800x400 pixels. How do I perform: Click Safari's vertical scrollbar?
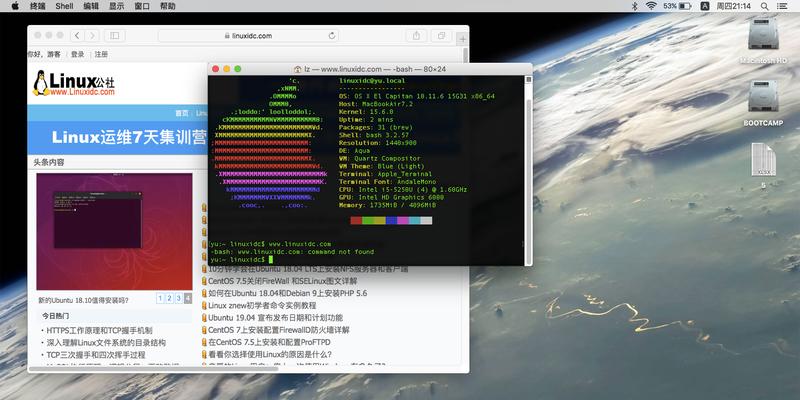pos(465,55)
